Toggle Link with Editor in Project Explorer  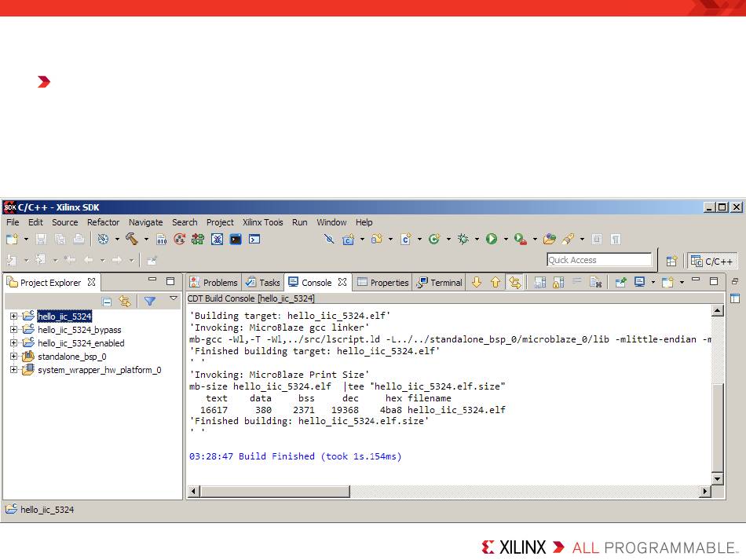[125, 302]
